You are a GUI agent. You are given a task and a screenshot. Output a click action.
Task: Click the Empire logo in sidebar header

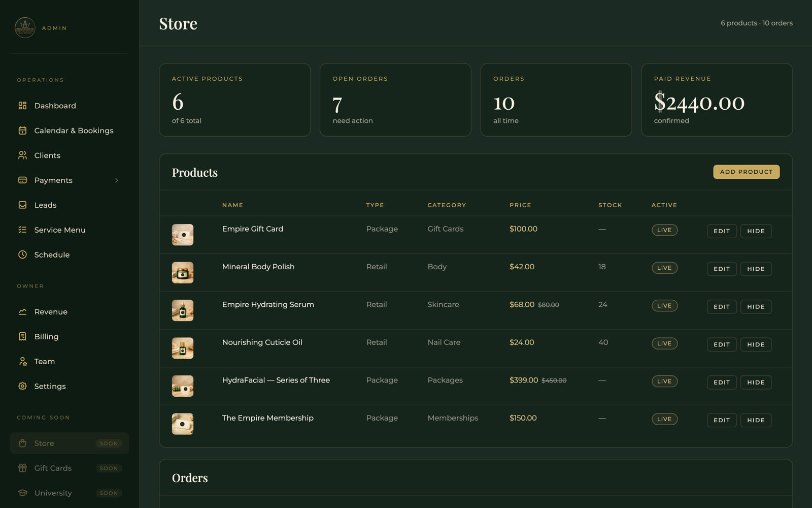point(25,28)
